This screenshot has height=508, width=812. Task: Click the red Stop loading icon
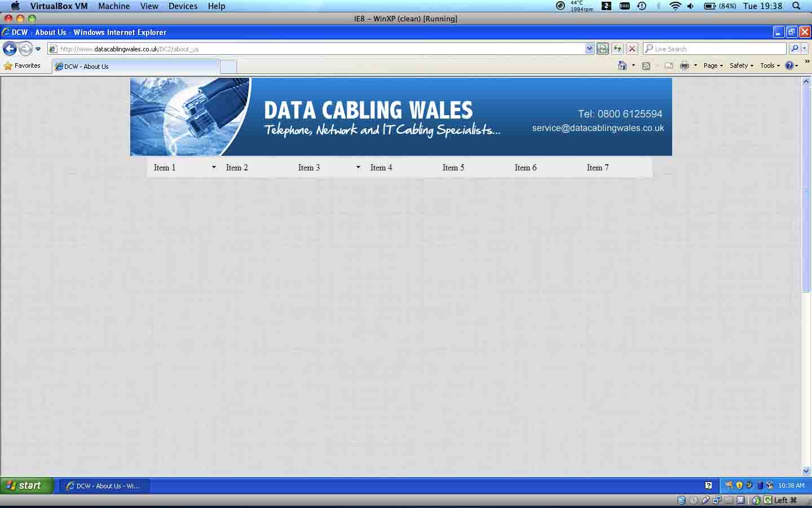(x=632, y=49)
